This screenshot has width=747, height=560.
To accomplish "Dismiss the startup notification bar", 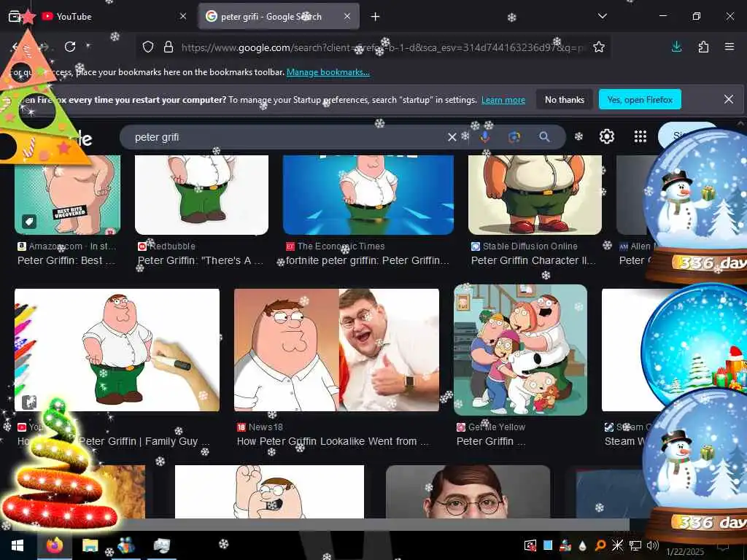I will 729,99.
